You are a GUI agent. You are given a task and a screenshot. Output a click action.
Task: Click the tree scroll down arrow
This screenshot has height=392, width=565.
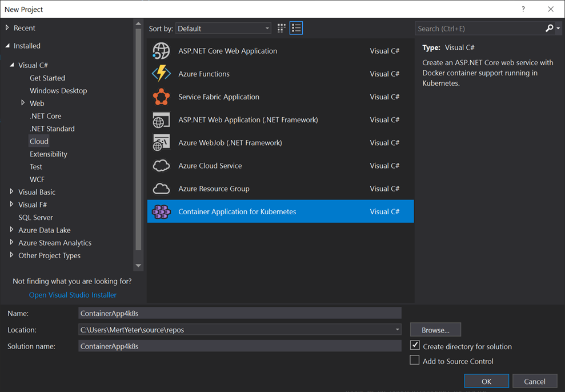click(x=138, y=266)
